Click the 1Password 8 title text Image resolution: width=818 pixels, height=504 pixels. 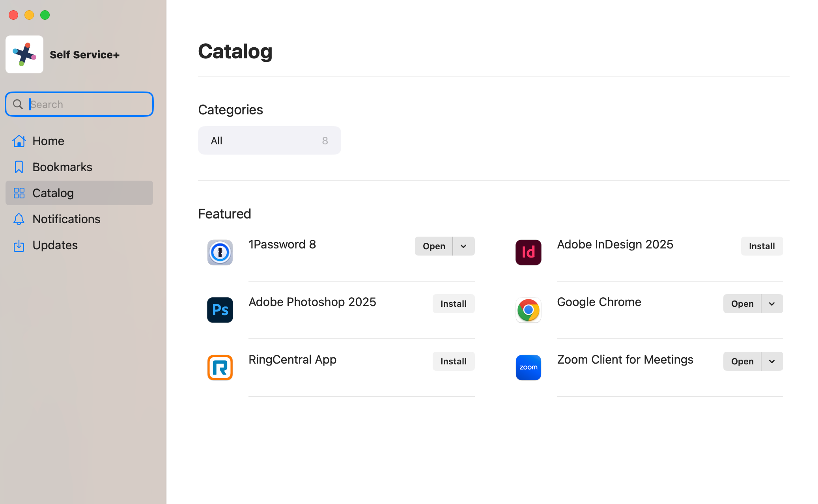[x=282, y=245]
